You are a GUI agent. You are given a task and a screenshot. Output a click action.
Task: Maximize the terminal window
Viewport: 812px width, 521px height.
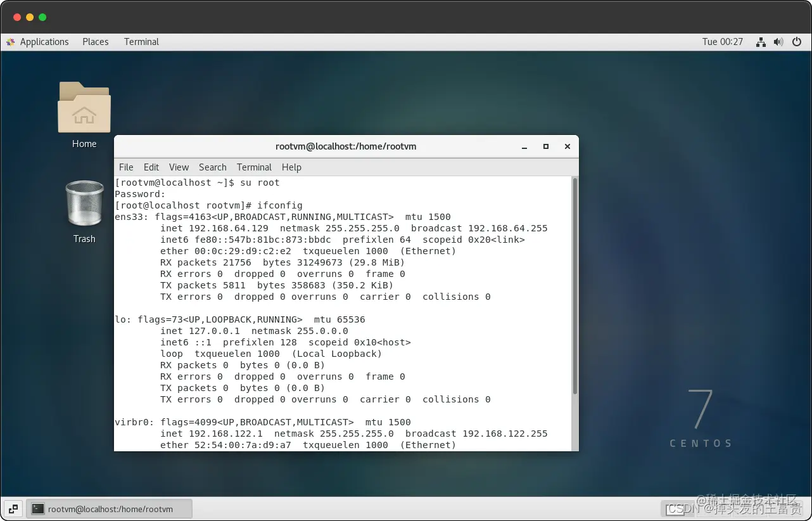click(x=546, y=146)
